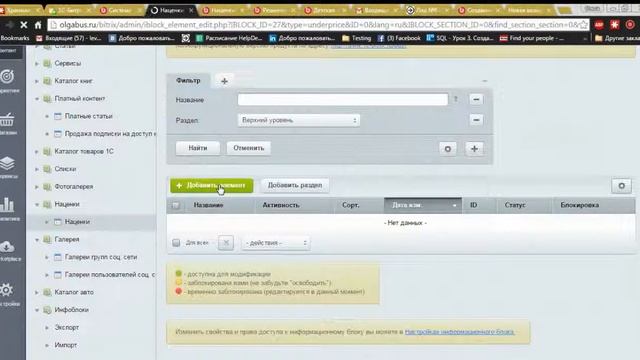Expand the Каталог книг tree item

[x=37, y=81]
